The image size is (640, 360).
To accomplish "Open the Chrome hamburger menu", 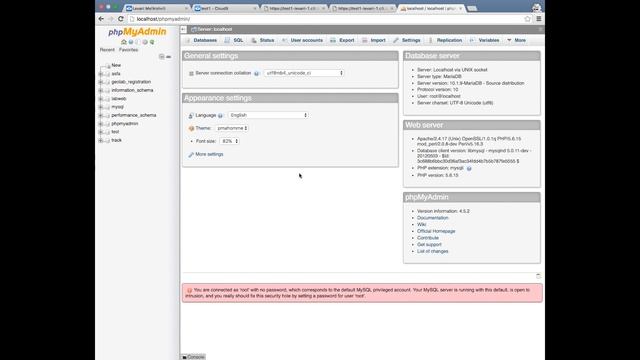I will point(539,19).
